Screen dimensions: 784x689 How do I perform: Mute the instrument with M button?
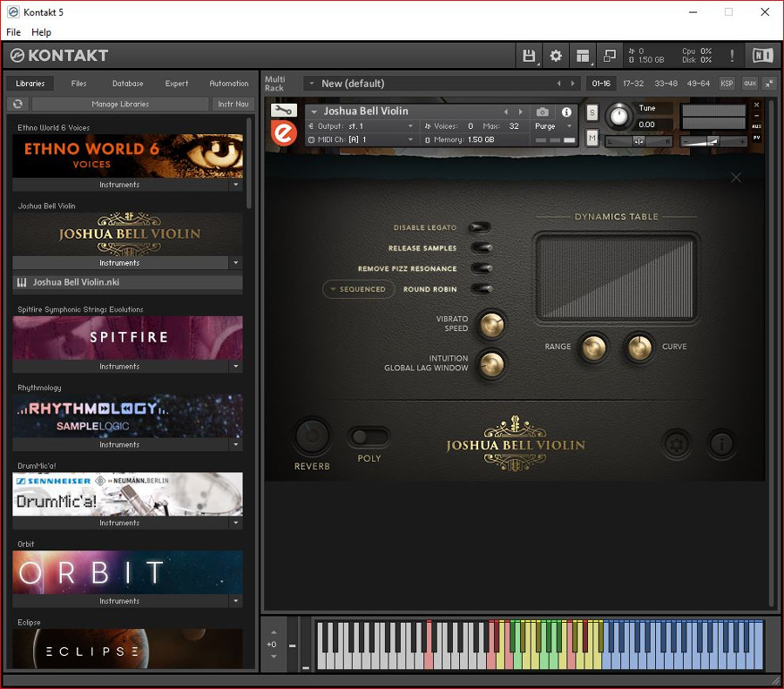[x=592, y=138]
